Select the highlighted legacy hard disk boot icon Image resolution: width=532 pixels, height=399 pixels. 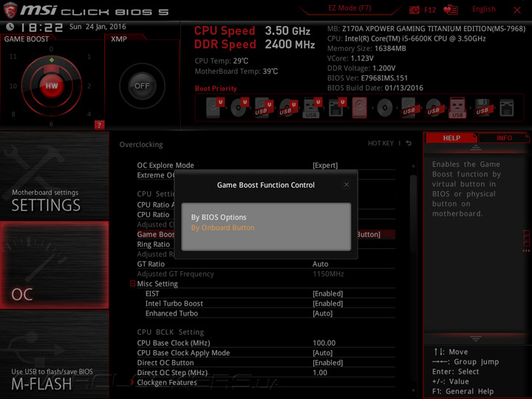coord(360,108)
